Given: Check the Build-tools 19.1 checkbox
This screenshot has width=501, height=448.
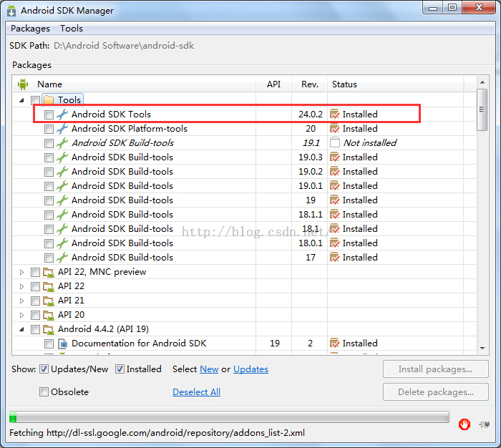Looking at the screenshot, I should 49,143.
